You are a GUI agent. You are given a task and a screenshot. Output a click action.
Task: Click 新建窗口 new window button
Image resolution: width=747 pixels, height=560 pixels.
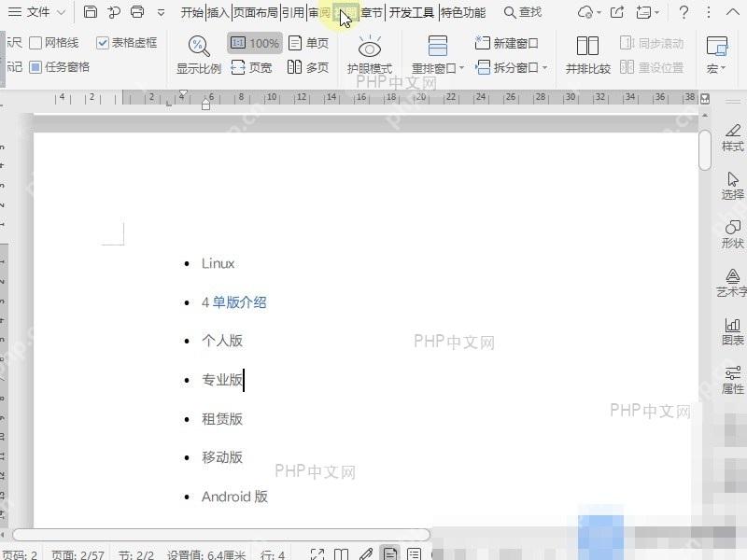click(507, 43)
